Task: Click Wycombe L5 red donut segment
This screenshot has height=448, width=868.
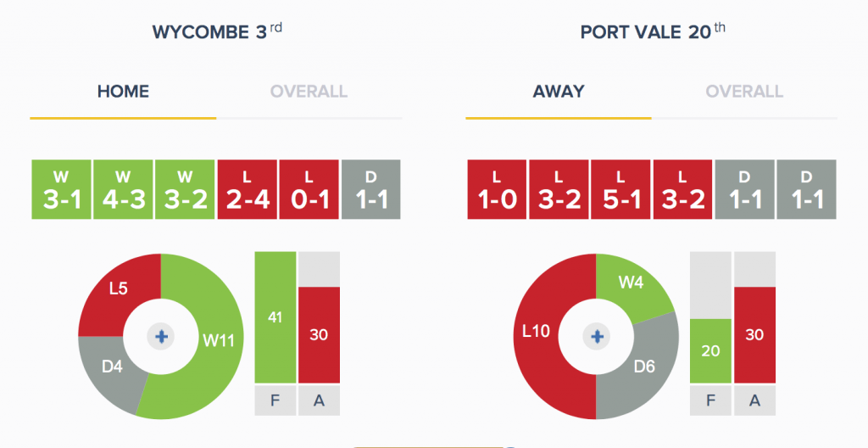Action: [119, 288]
